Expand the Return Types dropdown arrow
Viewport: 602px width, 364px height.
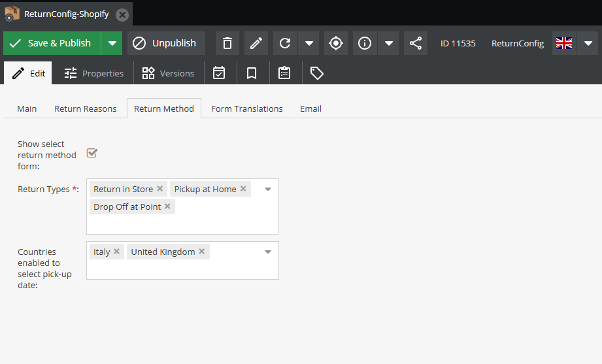point(268,190)
